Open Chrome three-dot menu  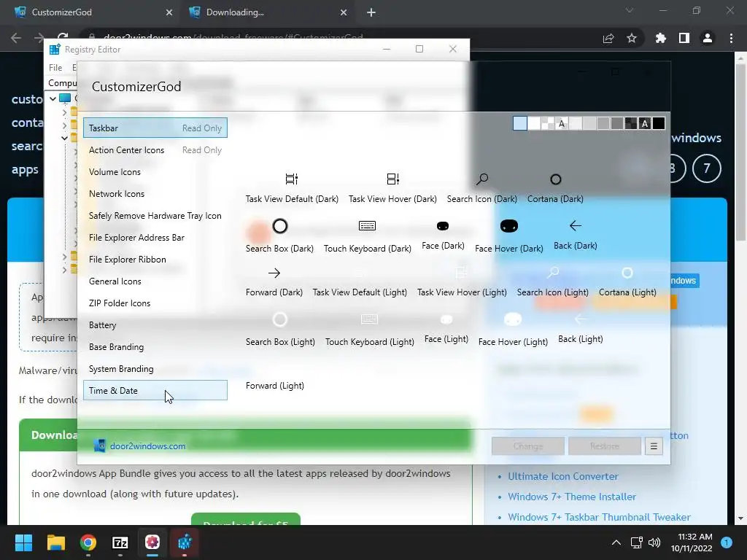click(731, 38)
